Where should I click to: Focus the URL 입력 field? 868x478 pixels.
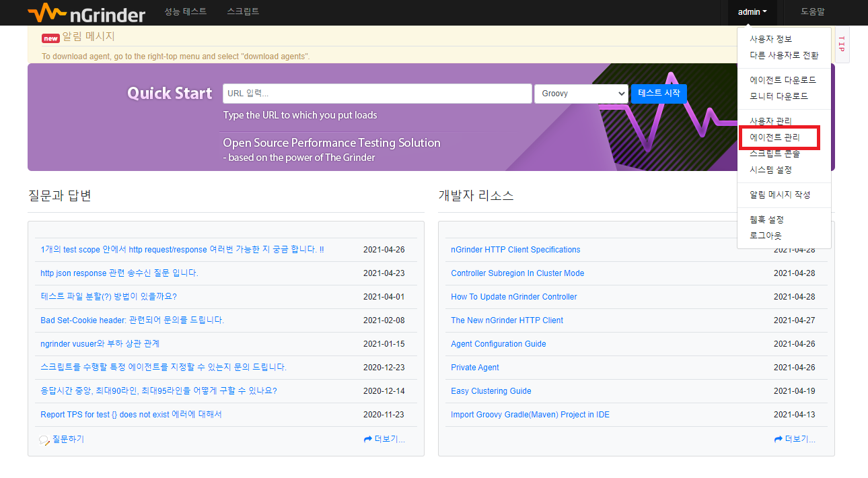377,94
